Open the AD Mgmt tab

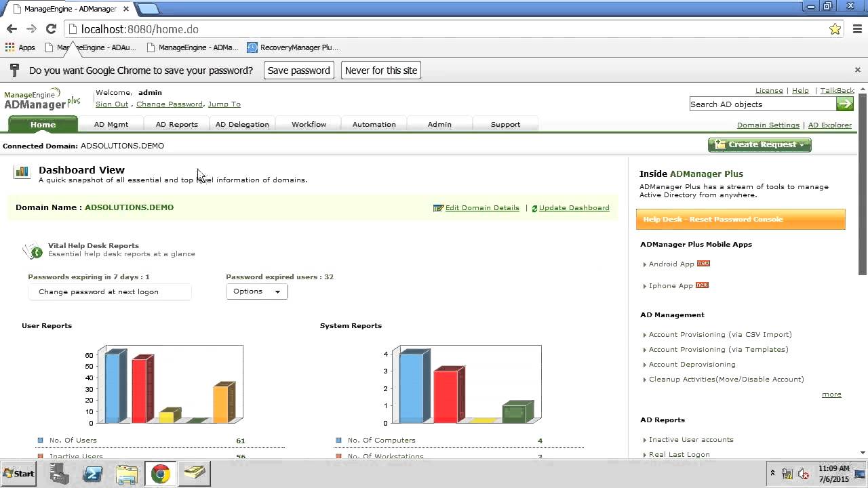111,124
